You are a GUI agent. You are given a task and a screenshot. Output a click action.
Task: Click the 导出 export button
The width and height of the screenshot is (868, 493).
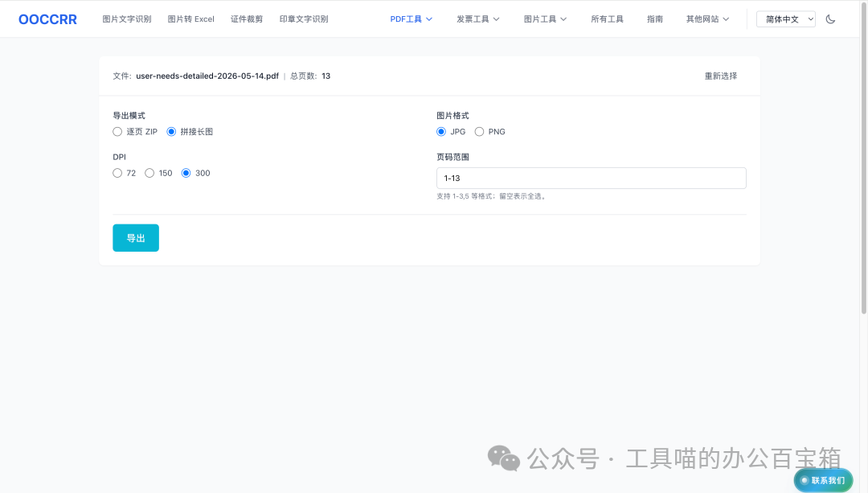point(136,237)
